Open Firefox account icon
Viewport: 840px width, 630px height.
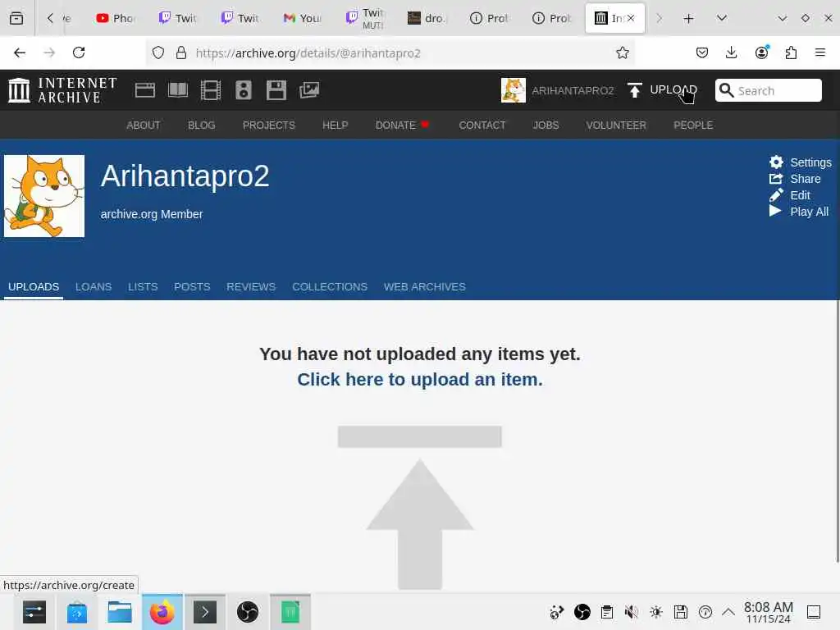[761, 52]
